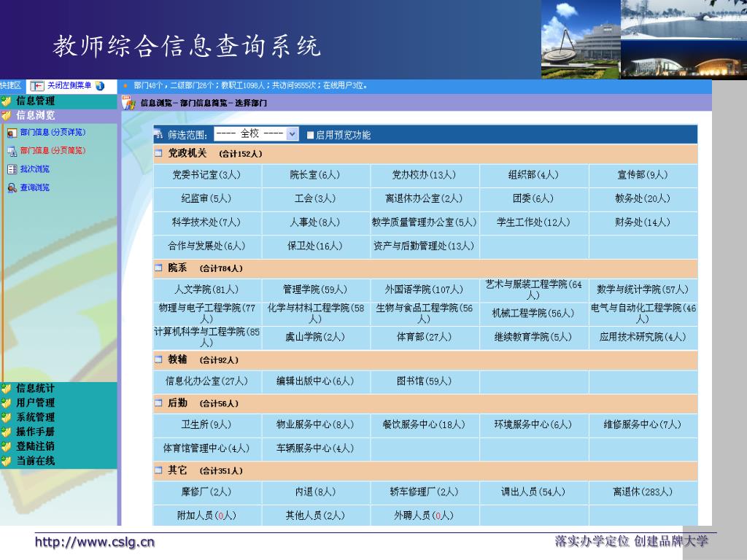The height and width of the screenshot is (560, 747).
Task: Click the 信息统计 menu icon
Action: (x=6, y=389)
